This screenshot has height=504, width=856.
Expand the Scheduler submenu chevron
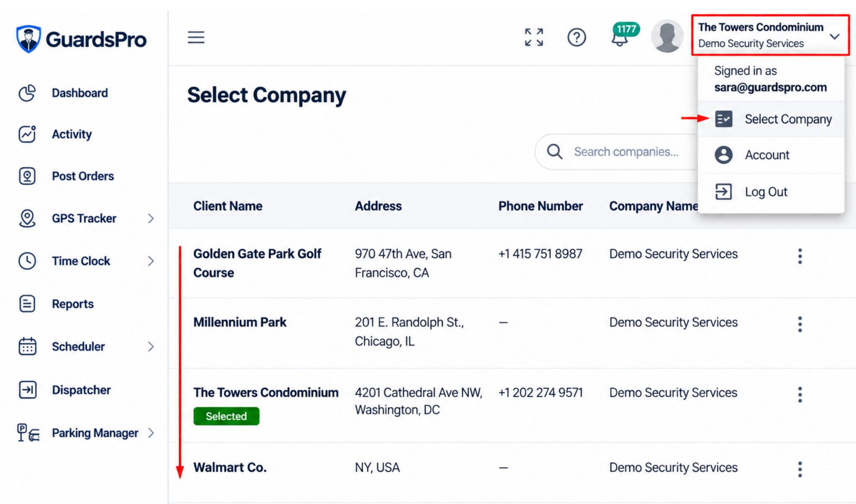[151, 346]
